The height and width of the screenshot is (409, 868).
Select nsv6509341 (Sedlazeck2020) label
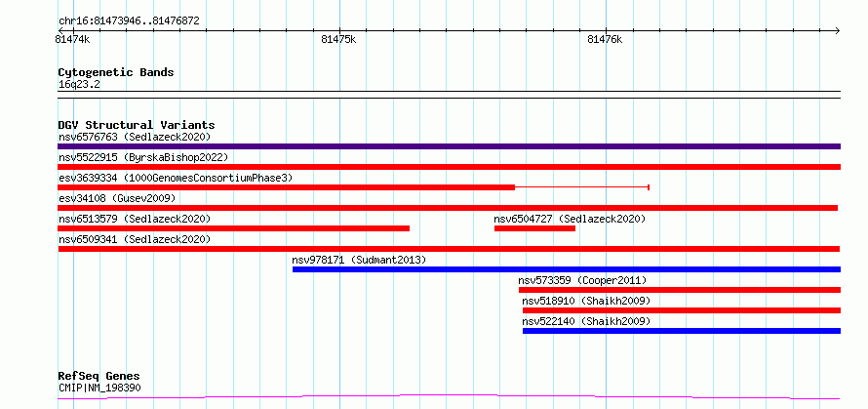point(135,239)
